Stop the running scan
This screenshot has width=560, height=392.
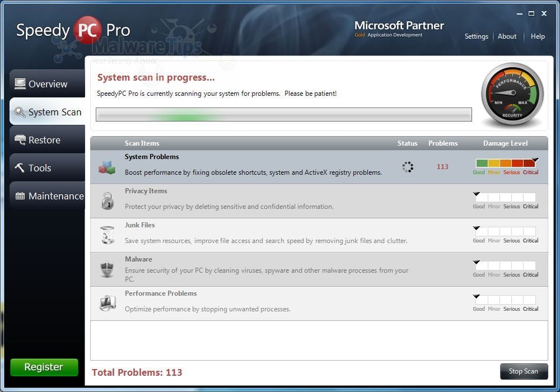tap(524, 371)
